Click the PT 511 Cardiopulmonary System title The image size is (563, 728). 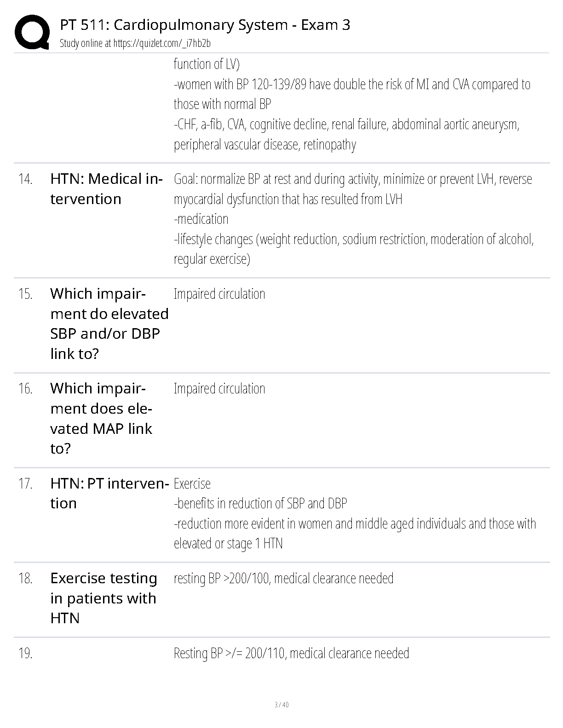click(205, 25)
